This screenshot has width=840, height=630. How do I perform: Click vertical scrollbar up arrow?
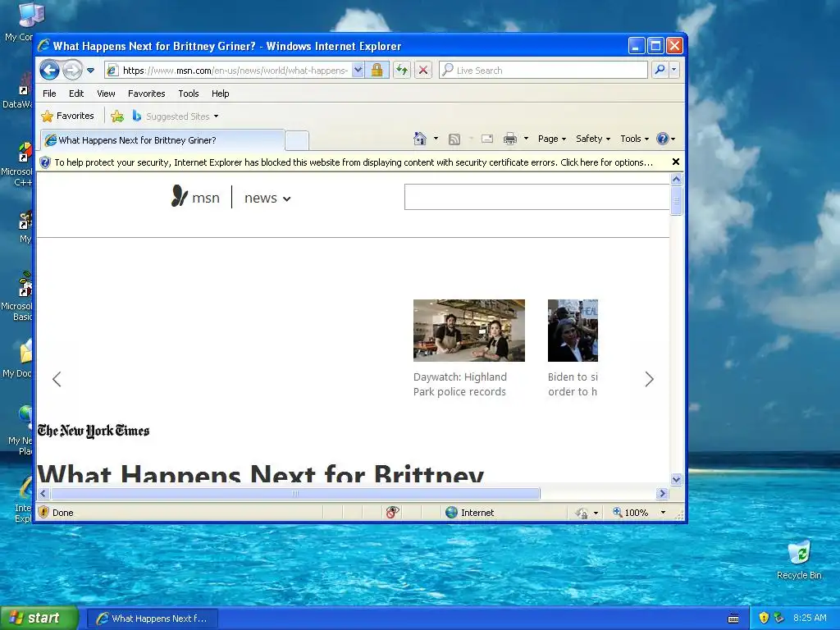[x=676, y=179]
